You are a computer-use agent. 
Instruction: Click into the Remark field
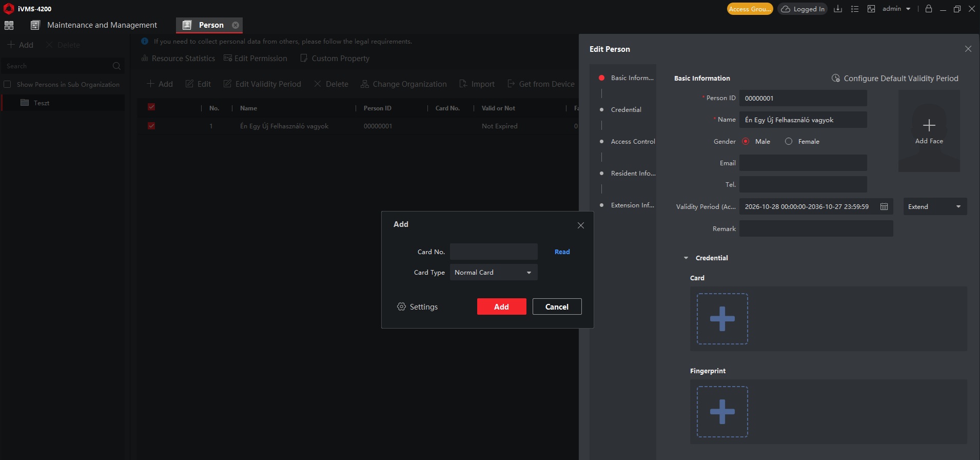(x=816, y=228)
